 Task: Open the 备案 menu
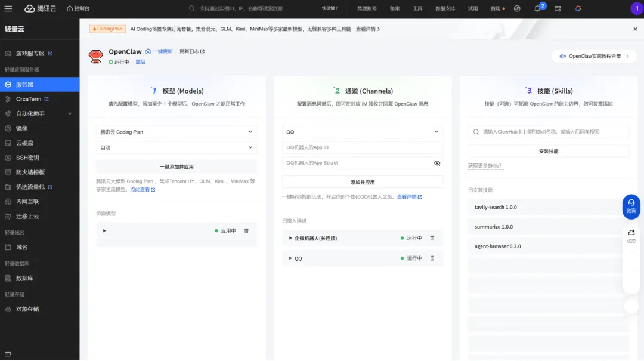click(x=395, y=8)
